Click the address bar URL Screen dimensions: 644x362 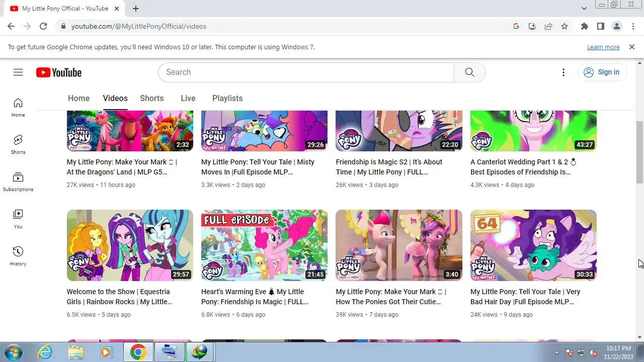point(139,26)
